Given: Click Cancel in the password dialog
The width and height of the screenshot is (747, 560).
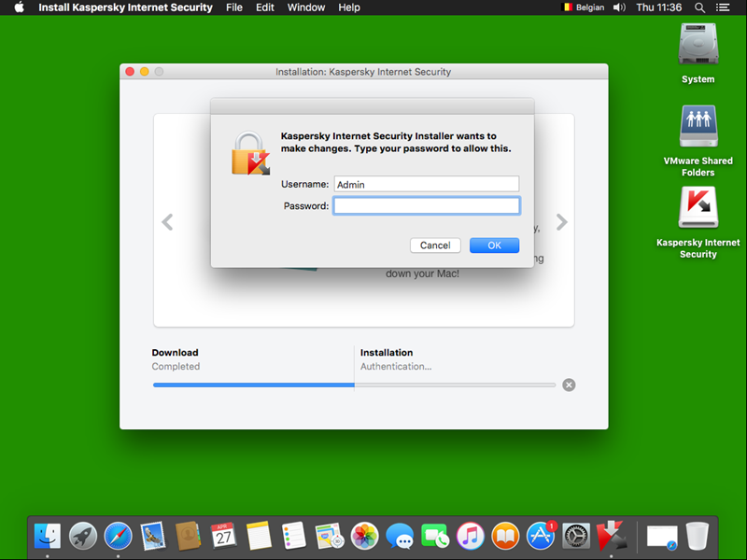Looking at the screenshot, I should (435, 245).
